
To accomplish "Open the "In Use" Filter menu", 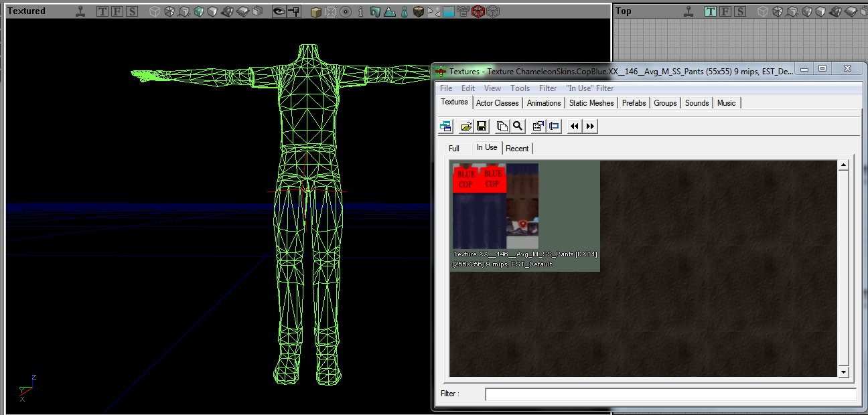I will coord(589,88).
